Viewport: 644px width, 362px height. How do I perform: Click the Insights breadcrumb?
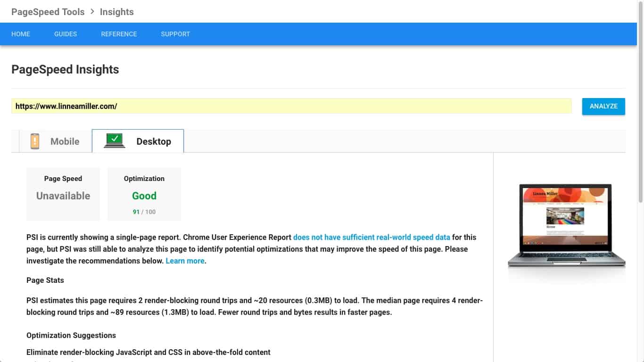[x=117, y=12]
